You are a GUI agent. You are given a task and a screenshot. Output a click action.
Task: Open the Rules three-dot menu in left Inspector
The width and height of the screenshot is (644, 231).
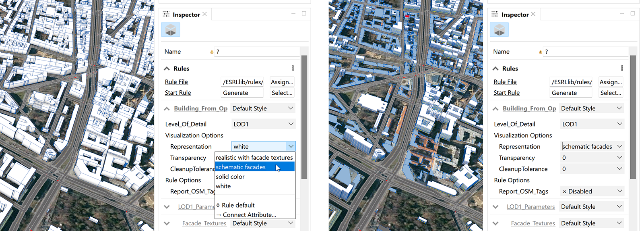[293, 68]
